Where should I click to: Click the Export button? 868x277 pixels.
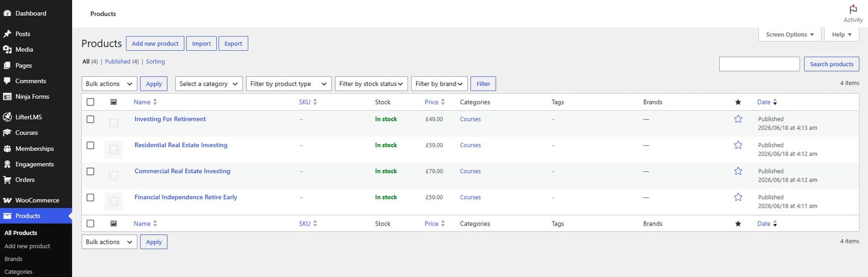(233, 43)
